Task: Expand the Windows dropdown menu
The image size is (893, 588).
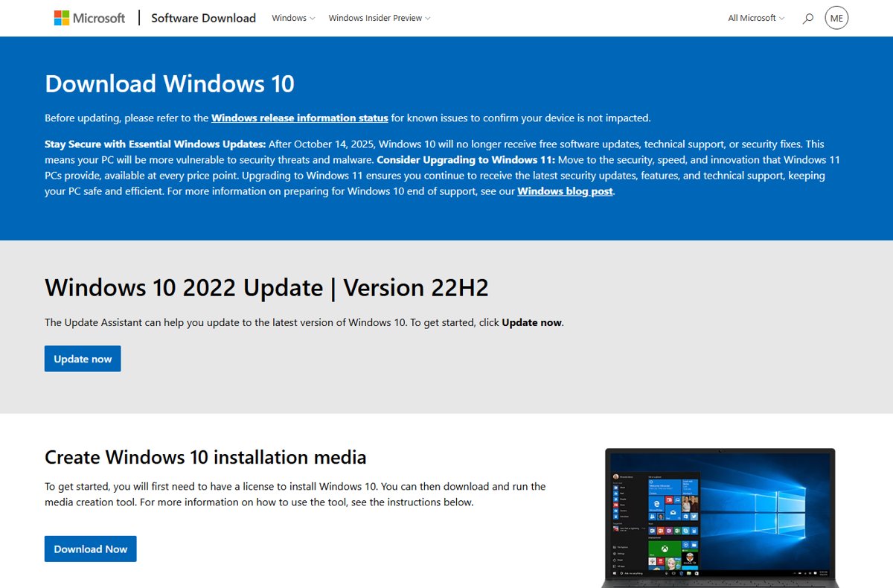Action: pyautogui.click(x=293, y=18)
